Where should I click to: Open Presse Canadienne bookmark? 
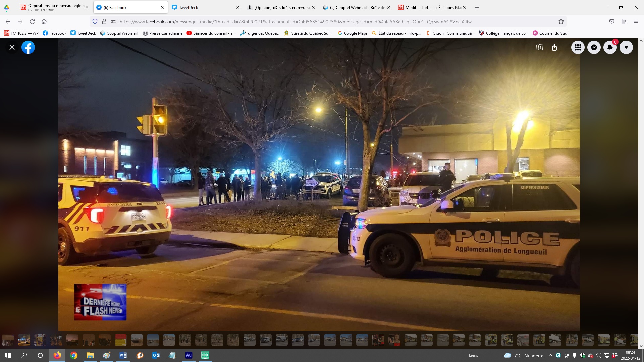[163, 33]
